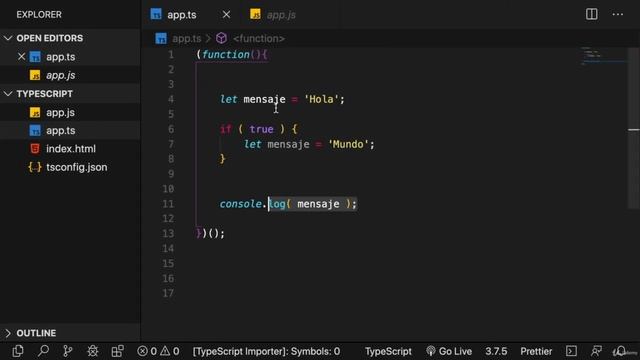This screenshot has width=640, height=360.
Task: Click Prettier in the status bar
Action: (536, 351)
